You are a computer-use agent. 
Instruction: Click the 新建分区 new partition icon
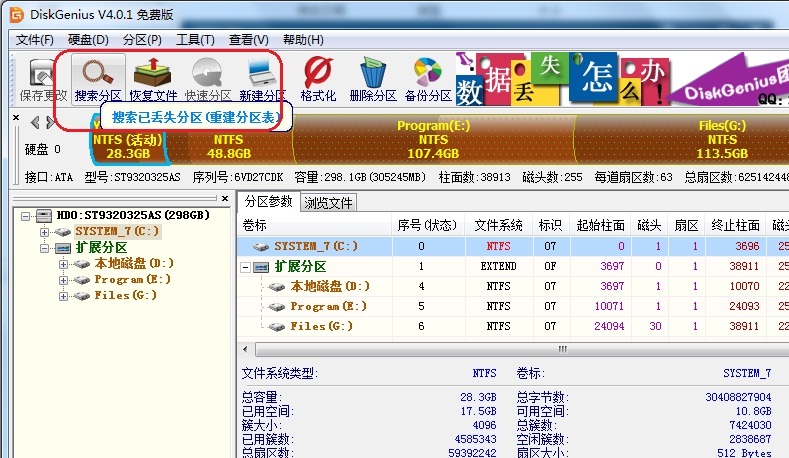pos(263,80)
